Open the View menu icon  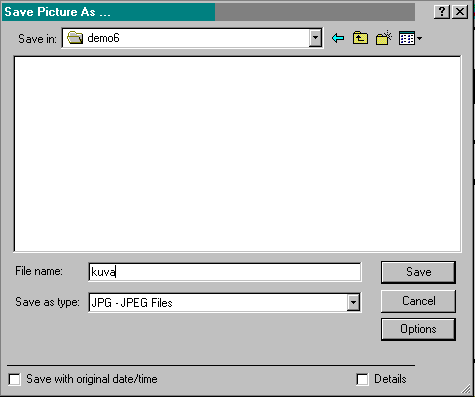(x=410, y=38)
